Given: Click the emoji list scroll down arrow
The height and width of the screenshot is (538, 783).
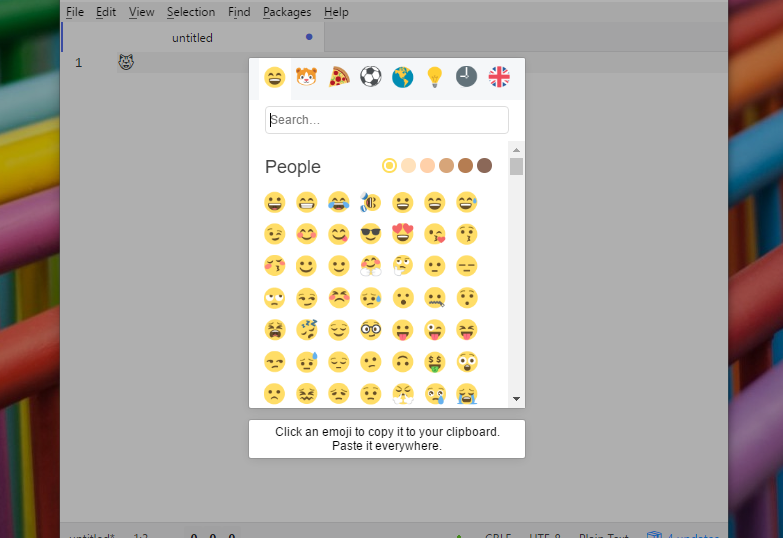Looking at the screenshot, I should coord(516,399).
